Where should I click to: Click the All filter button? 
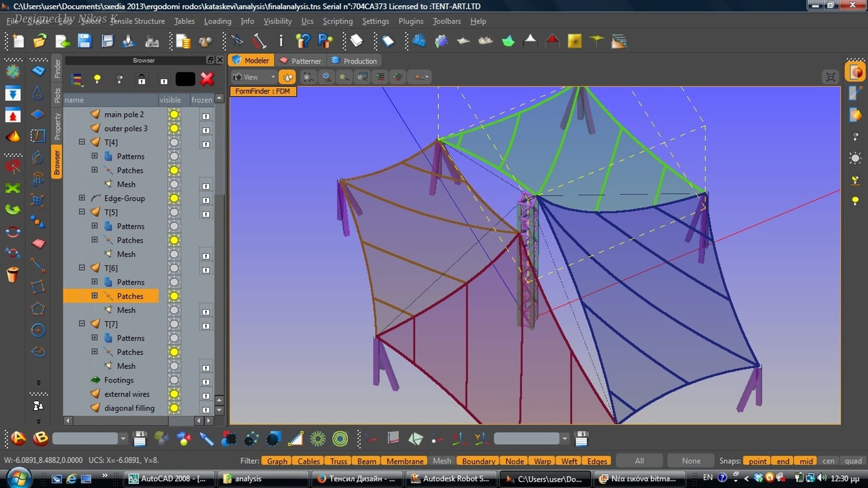[x=639, y=461]
